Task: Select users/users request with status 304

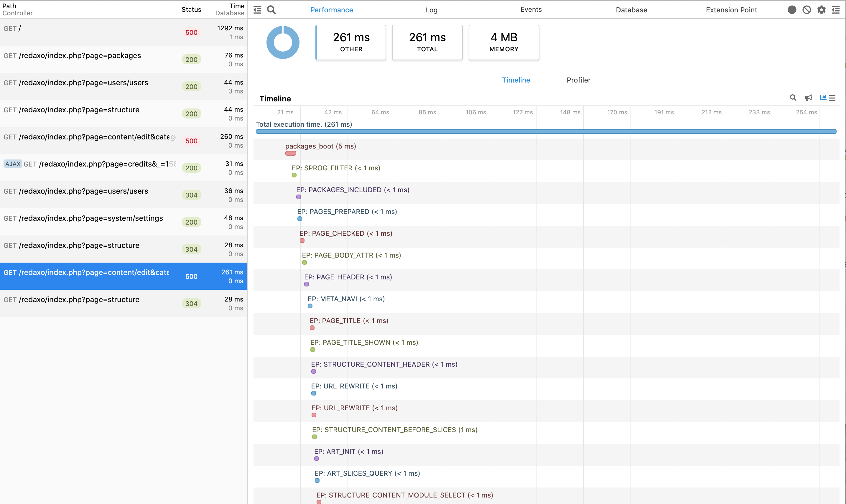Action: tap(124, 195)
